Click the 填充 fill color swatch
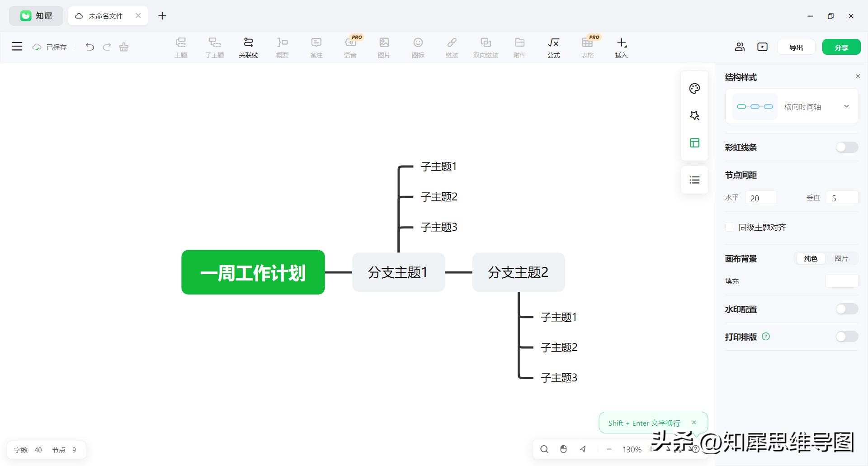 (x=841, y=281)
